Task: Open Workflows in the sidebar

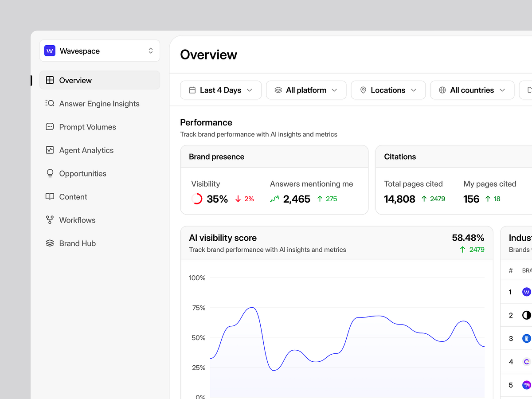Action: (100, 220)
